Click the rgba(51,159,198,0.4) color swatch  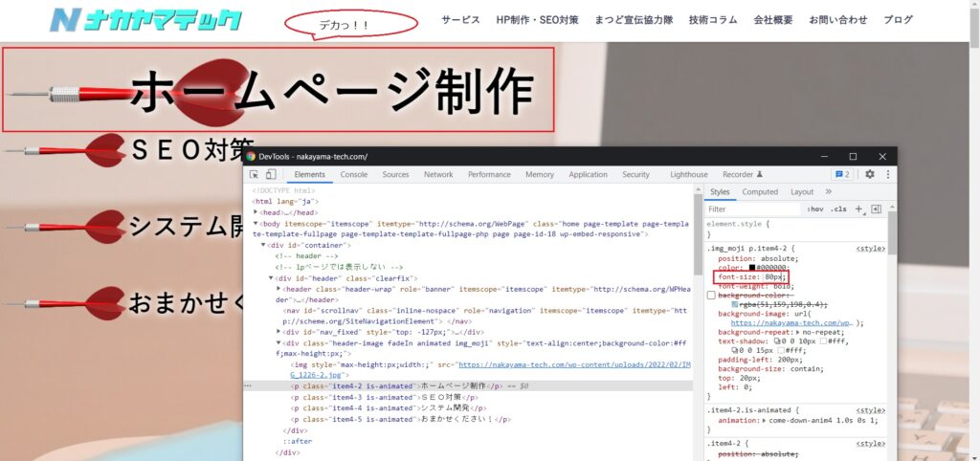pos(735,304)
